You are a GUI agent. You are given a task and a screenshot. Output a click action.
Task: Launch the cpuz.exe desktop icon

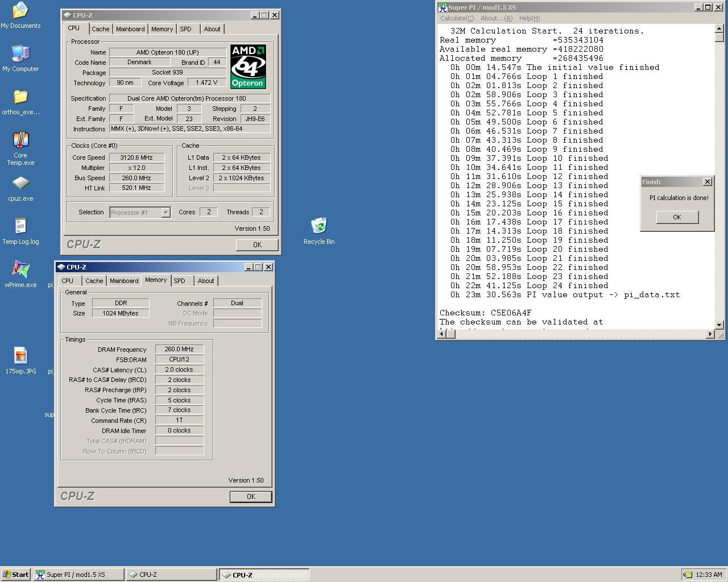point(20,183)
